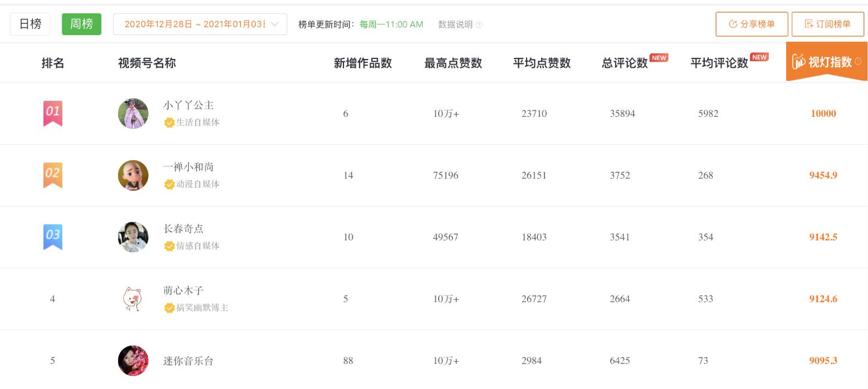Viewport: 868px width, 389px height.
Task: Click the rank 01 ribbon badge
Action: [53, 114]
